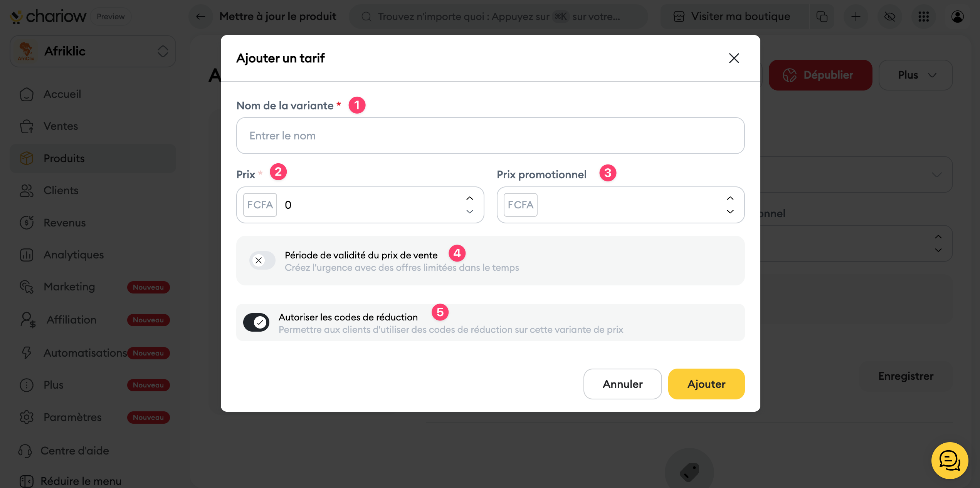980x488 pixels.
Task: Go to Analytiques in the sidebar
Action: (74, 255)
